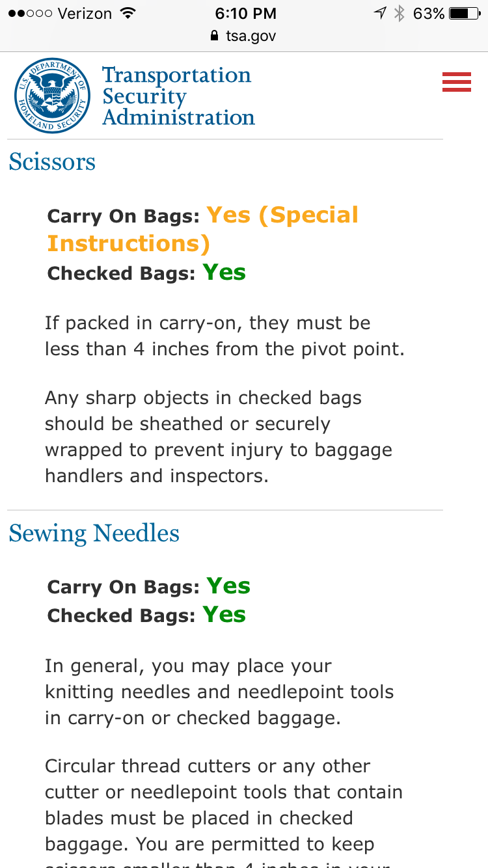Tap the tsa.gov address bar

(x=244, y=36)
